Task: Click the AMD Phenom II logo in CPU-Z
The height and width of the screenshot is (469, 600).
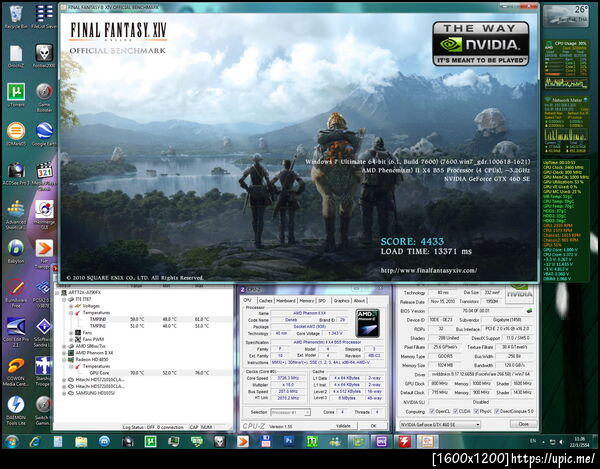Action: tap(367, 323)
